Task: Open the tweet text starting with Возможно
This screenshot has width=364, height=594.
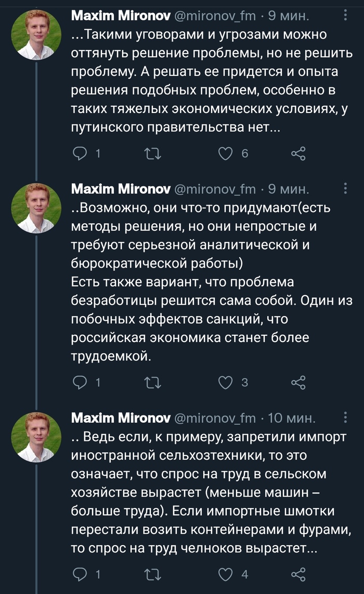Action: pos(204,208)
